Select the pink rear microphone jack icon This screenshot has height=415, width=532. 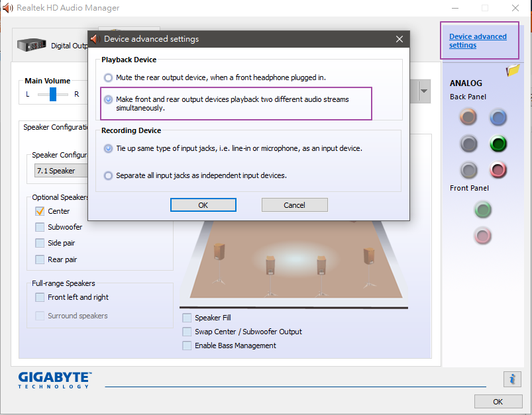(498, 169)
